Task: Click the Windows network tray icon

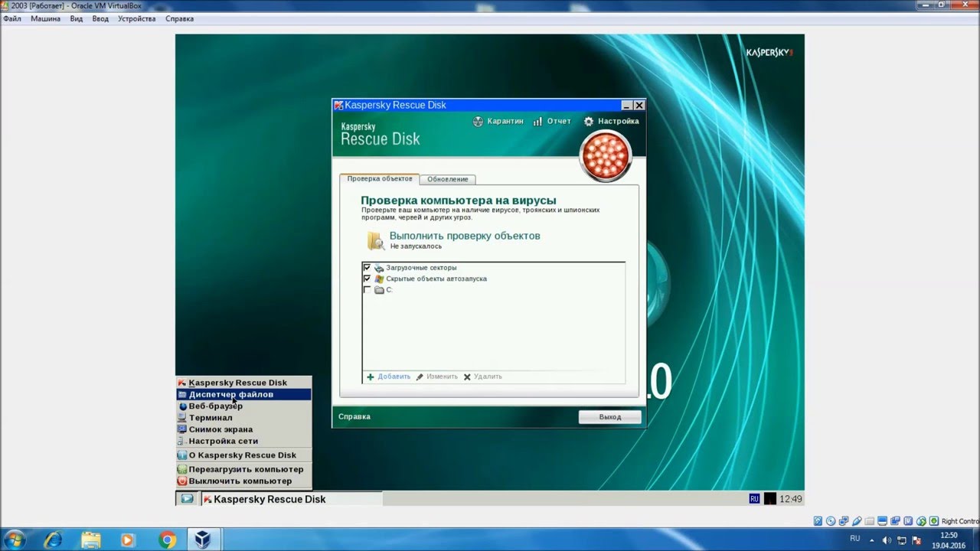Action: (902, 540)
